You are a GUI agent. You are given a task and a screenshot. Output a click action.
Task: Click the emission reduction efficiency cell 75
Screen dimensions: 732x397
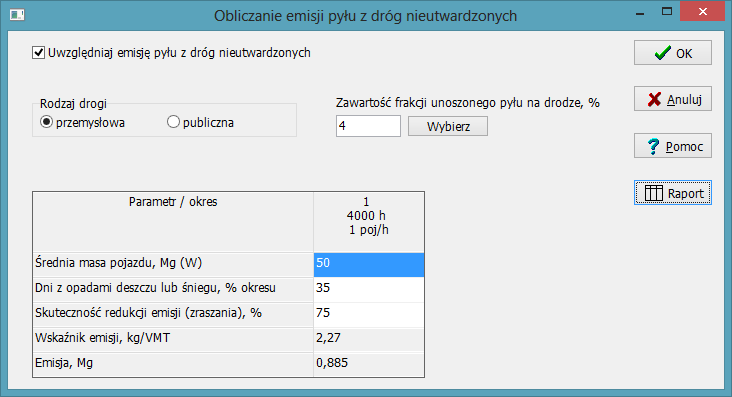click(369, 313)
